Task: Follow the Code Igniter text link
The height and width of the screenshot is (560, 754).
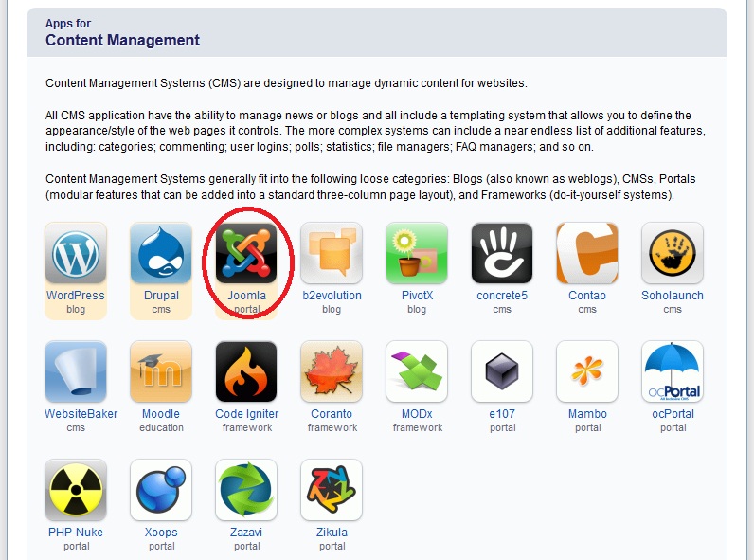Action: (x=246, y=414)
